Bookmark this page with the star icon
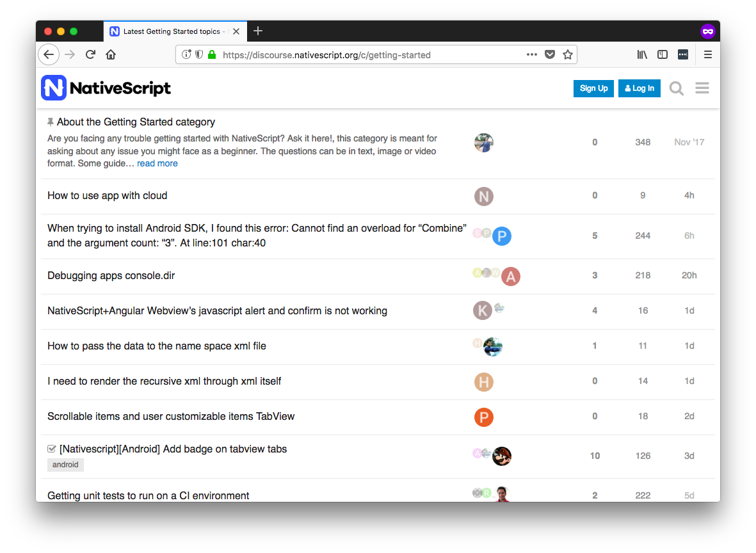The image size is (756, 553). click(567, 54)
